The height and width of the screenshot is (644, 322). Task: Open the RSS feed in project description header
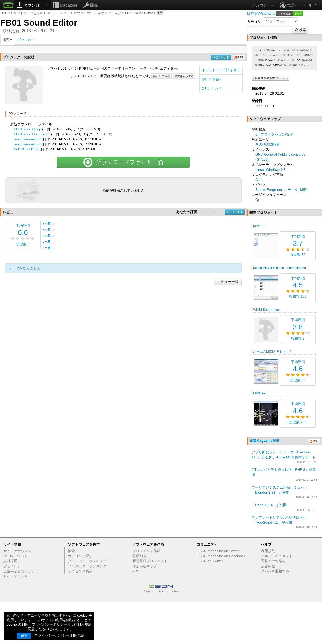[238, 57]
